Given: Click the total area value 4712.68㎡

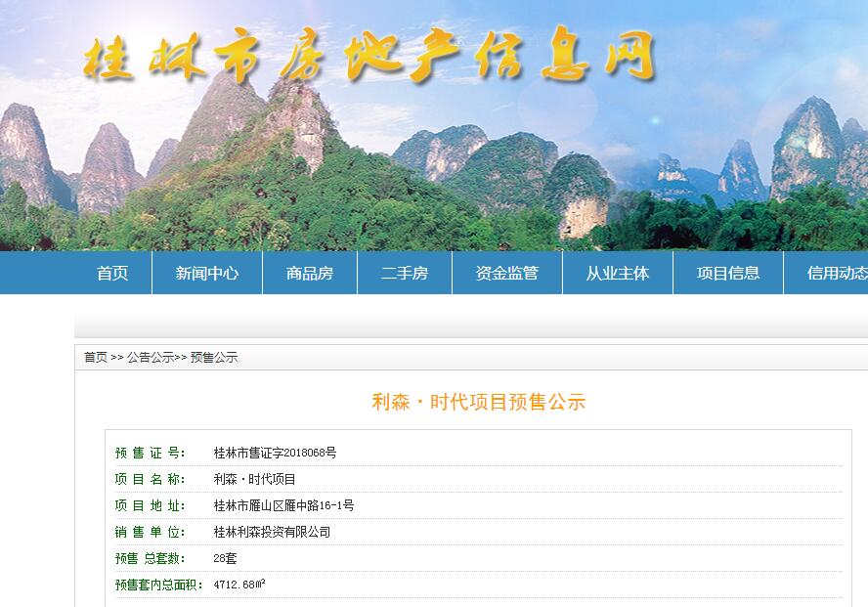Looking at the screenshot, I should pos(239,585).
